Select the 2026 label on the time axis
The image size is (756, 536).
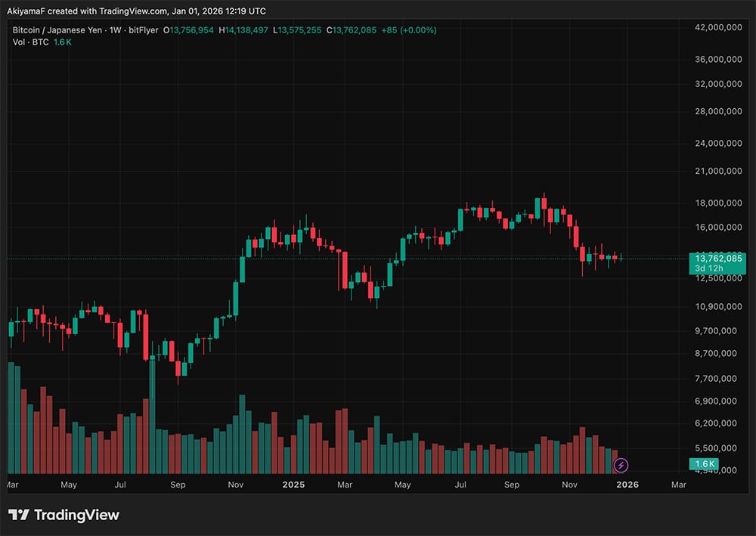coord(627,485)
